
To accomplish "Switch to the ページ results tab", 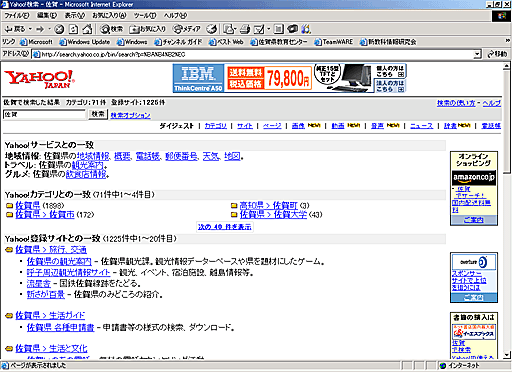I will (272, 126).
